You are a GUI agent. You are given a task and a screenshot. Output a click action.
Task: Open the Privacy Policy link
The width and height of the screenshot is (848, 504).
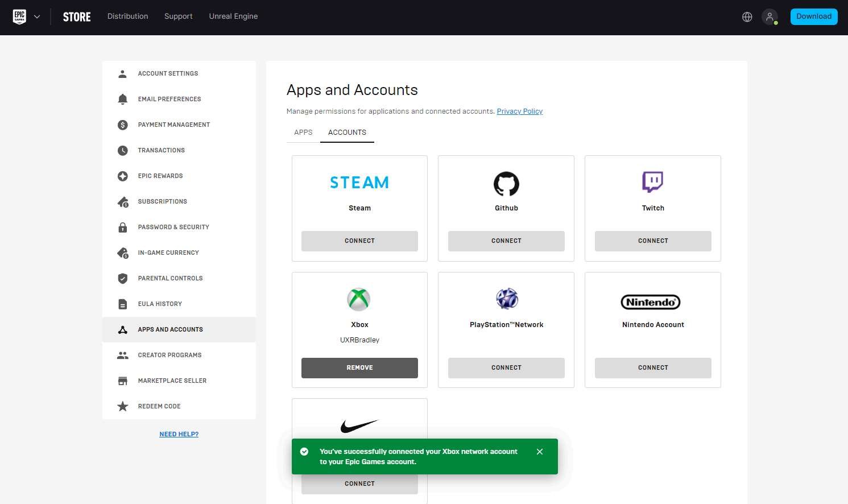tap(520, 111)
